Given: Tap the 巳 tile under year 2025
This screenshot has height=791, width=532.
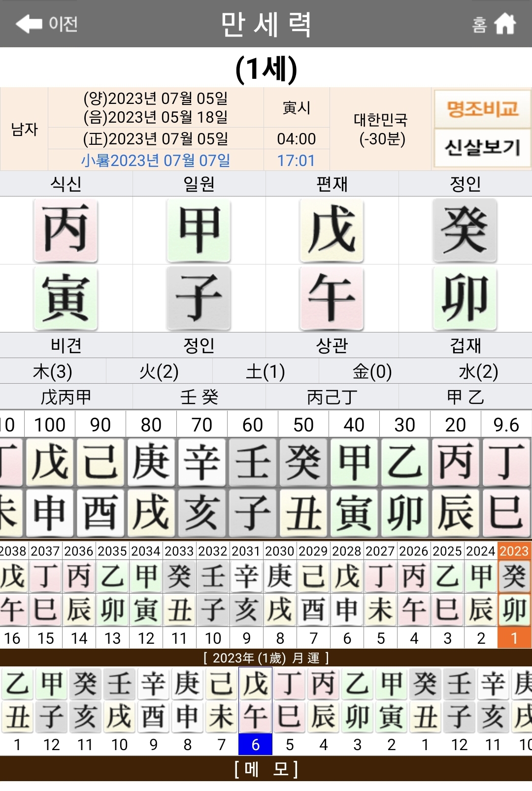Looking at the screenshot, I should point(447,610).
